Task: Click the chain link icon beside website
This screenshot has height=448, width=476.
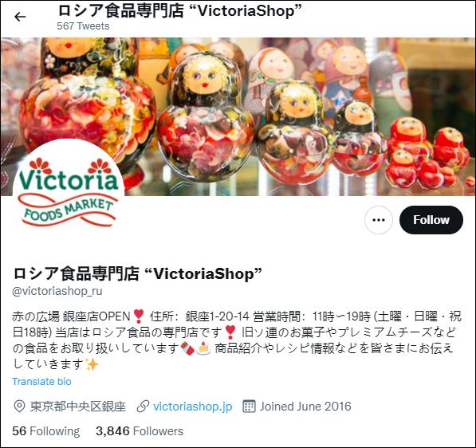Action: click(x=143, y=407)
